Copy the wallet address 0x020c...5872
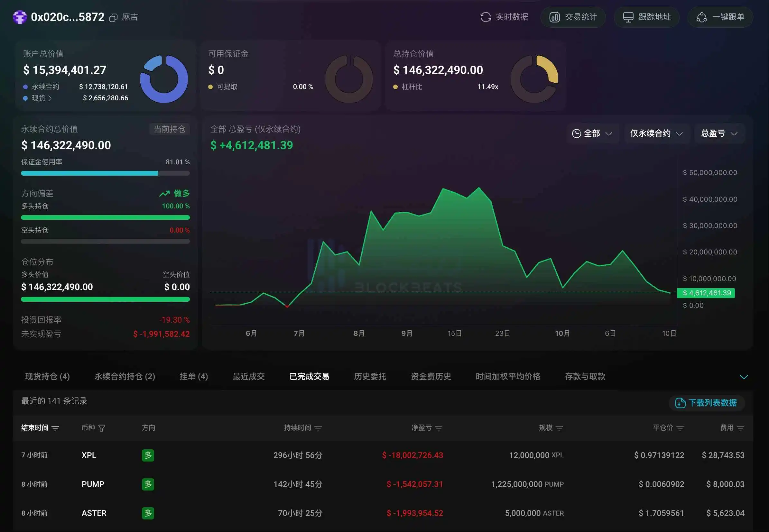This screenshot has height=532, width=769. [x=113, y=17]
